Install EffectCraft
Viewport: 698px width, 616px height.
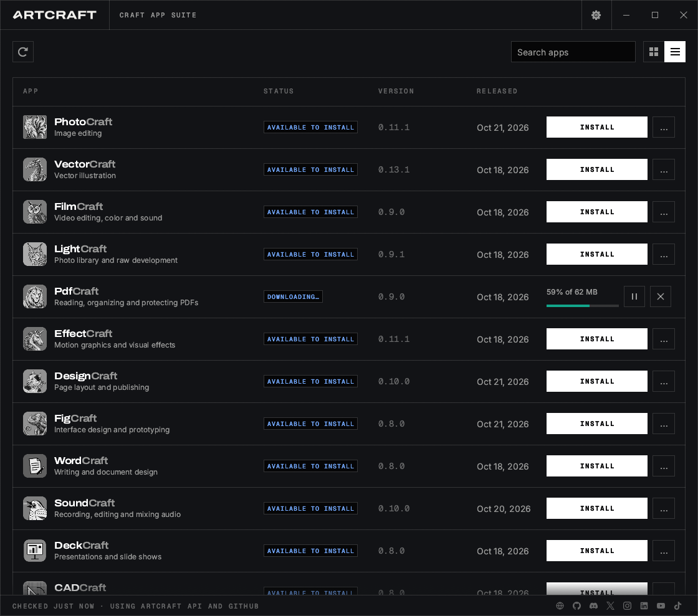coord(596,339)
